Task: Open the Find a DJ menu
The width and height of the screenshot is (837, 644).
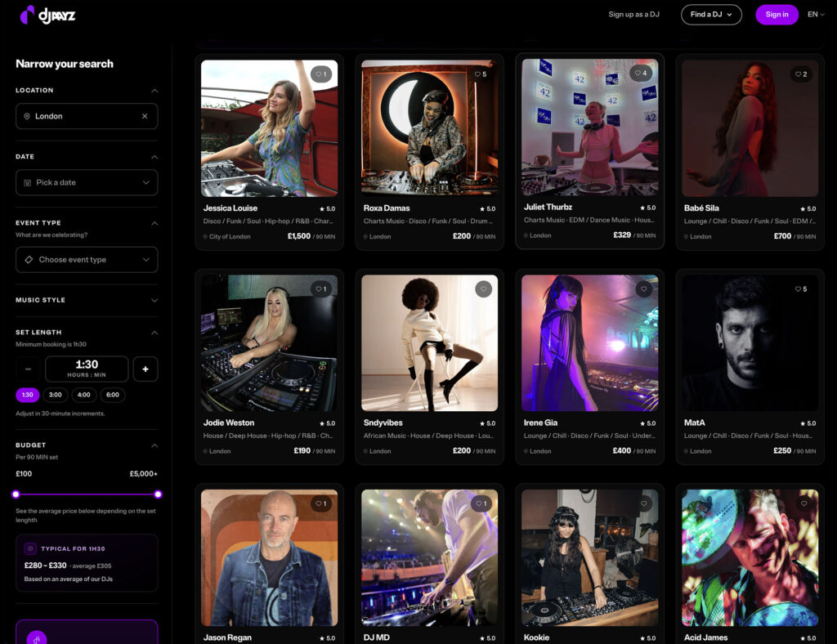Action: tap(711, 15)
